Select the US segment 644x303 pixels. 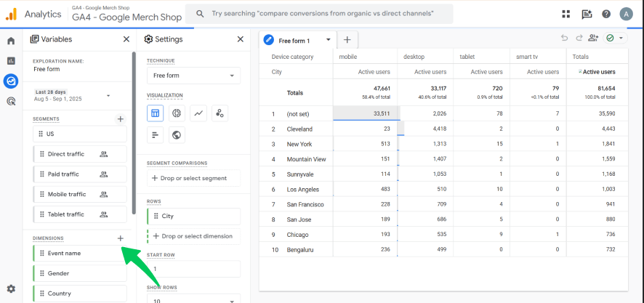(x=80, y=134)
